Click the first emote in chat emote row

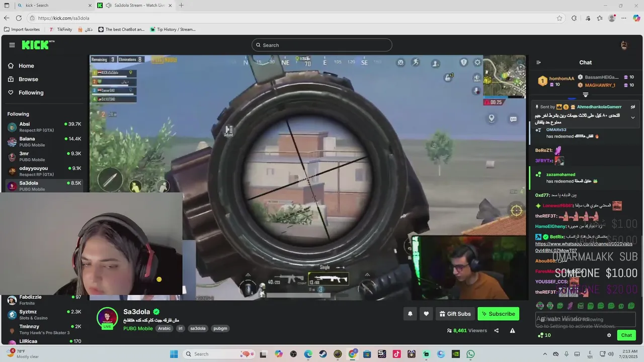(x=540, y=306)
